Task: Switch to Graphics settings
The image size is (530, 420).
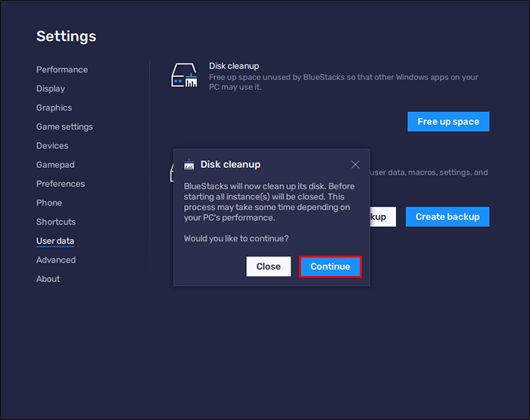Action: pyautogui.click(x=55, y=107)
